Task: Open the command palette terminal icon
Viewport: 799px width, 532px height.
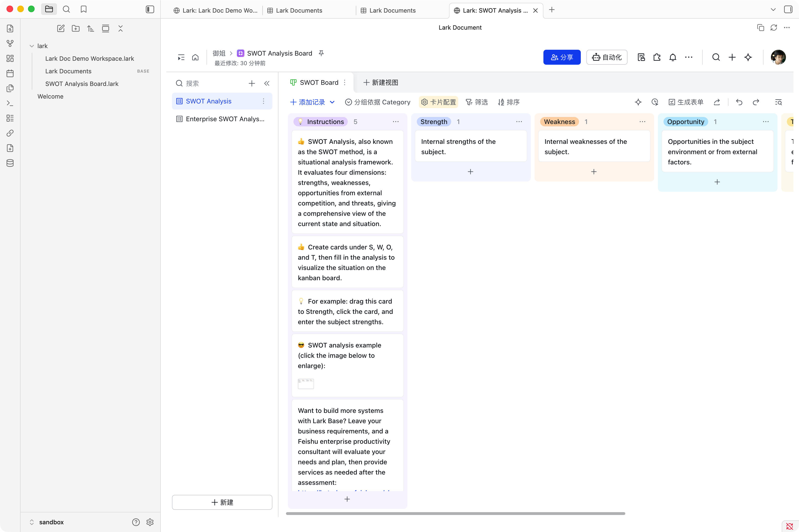Action: click(10, 103)
